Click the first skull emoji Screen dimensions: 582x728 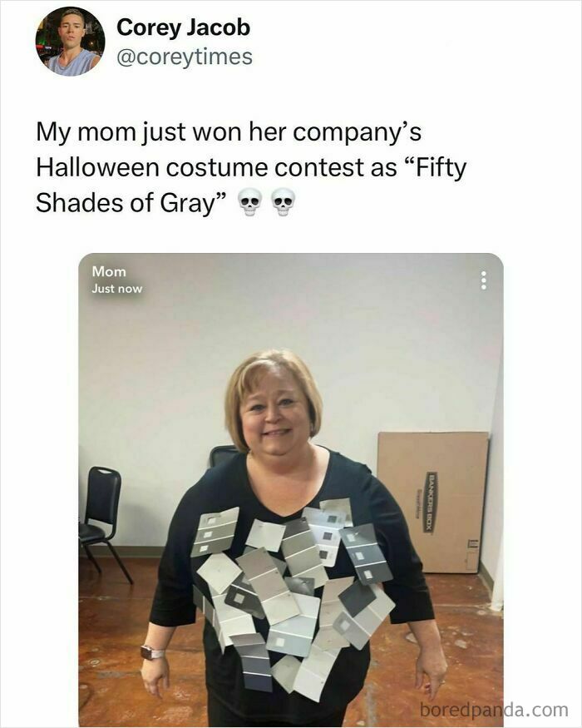click(x=249, y=202)
